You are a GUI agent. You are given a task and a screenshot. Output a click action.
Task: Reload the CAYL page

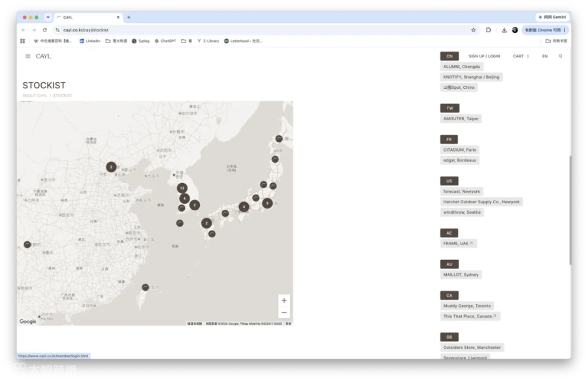(45, 30)
